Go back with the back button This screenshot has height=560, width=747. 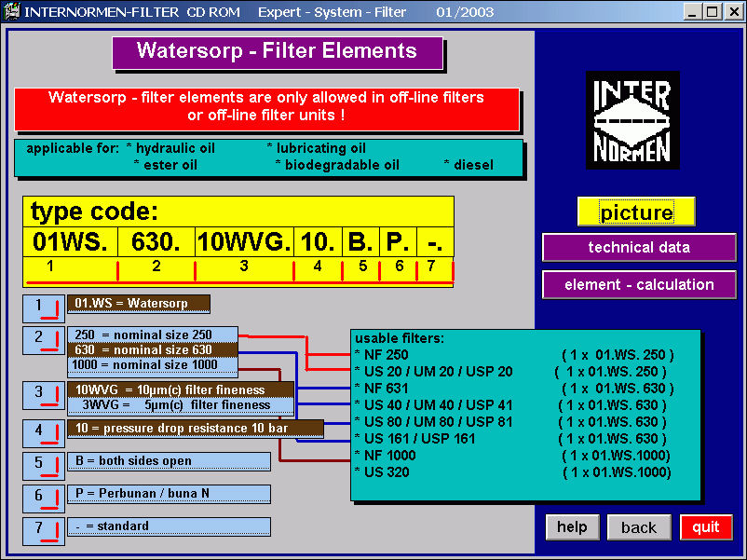pyautogui.click(x=639, y=527)
